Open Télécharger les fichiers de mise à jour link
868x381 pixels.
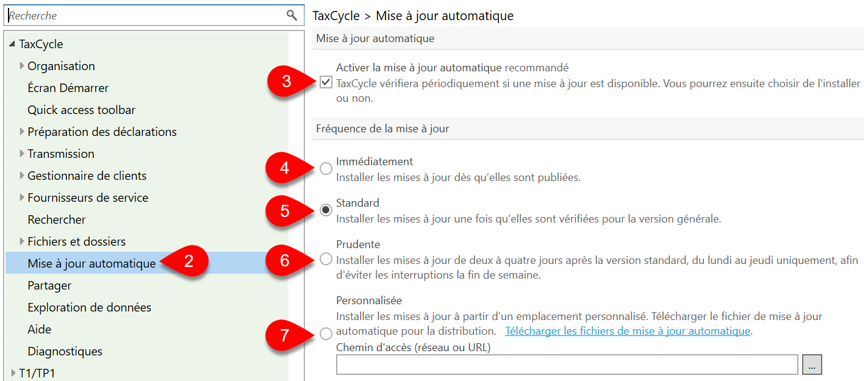click(628, 331)
